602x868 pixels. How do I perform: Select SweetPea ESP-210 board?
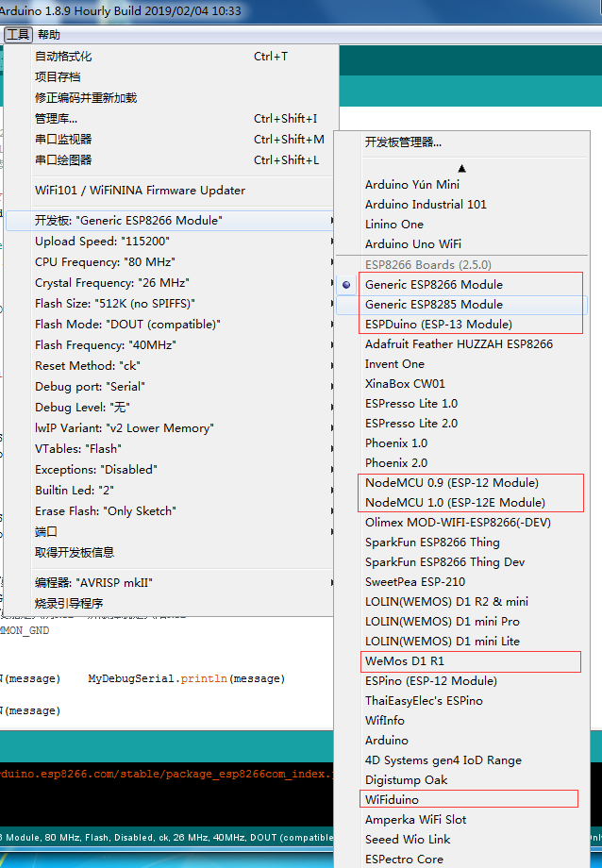462,582
